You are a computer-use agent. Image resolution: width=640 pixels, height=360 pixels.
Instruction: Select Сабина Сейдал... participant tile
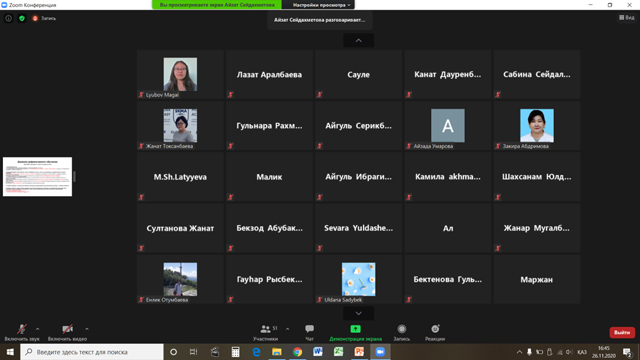click(537, 74)
